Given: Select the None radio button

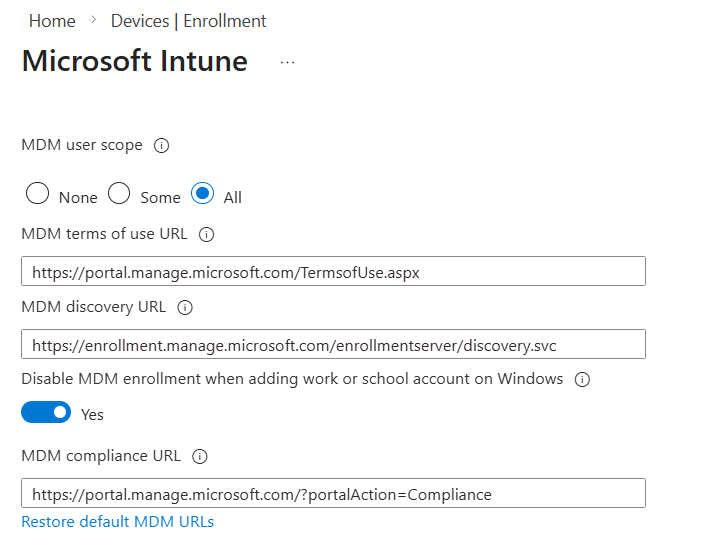Looking at the screenshot, I should pos(37,194).
